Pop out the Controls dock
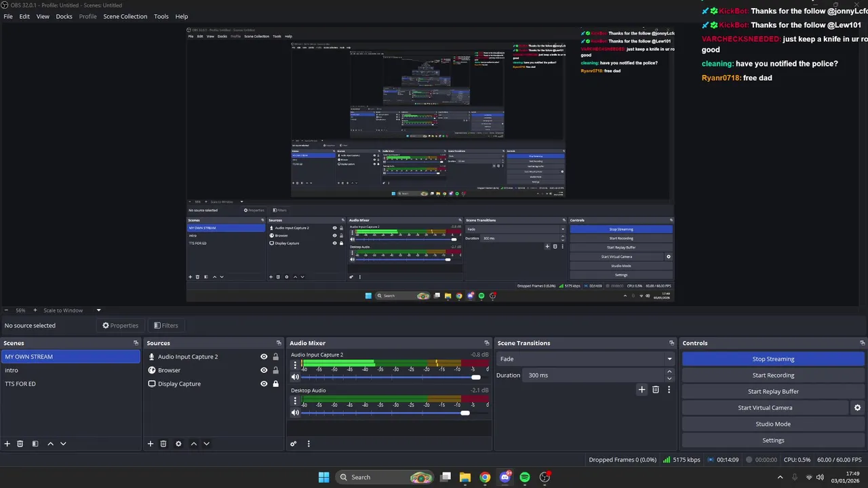This screenshot has height=488, width=868. (x=863, y=343)
